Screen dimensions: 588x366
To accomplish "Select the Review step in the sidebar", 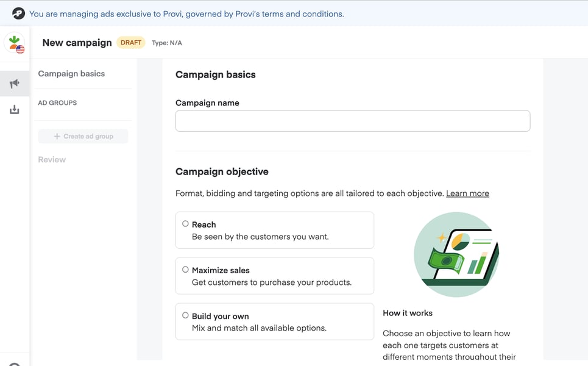I will click(52, 159).
